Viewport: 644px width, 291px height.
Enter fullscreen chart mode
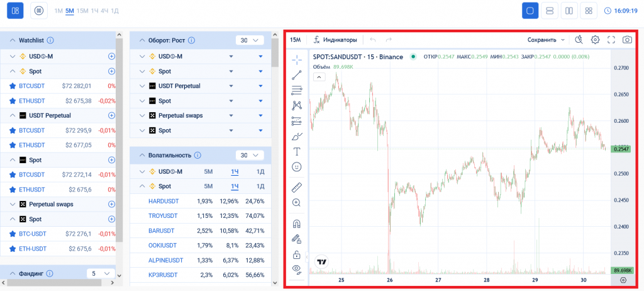pos(611,40)
